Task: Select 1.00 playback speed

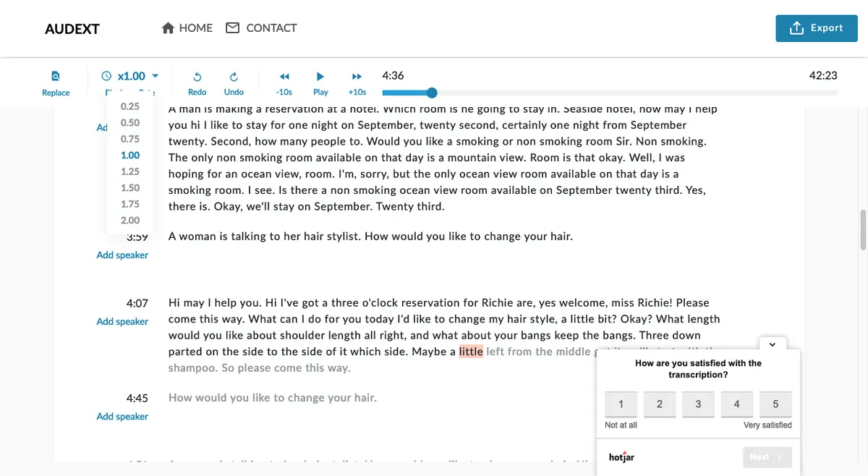Action: [130, 156]
